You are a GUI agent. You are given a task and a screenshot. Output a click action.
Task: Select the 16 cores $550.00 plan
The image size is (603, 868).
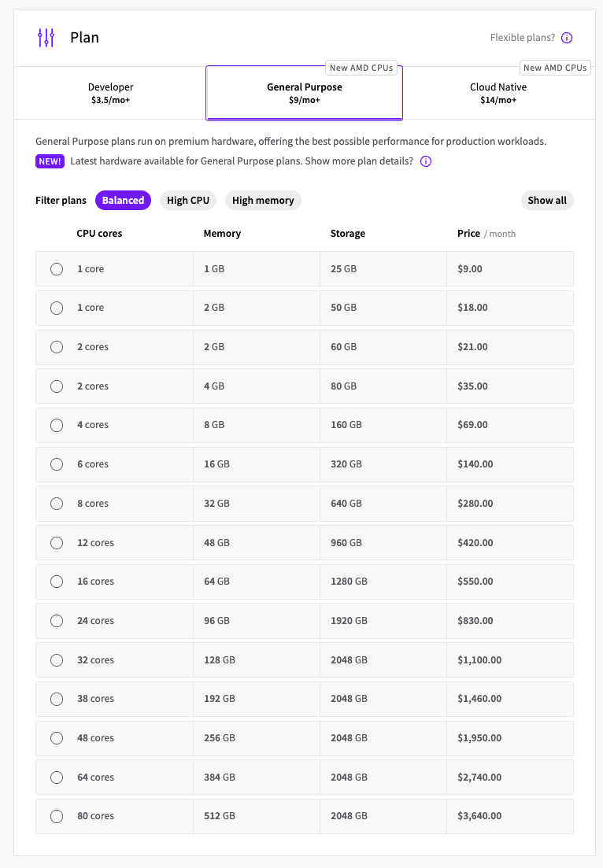pyautogui.click(x=57, y=582)
